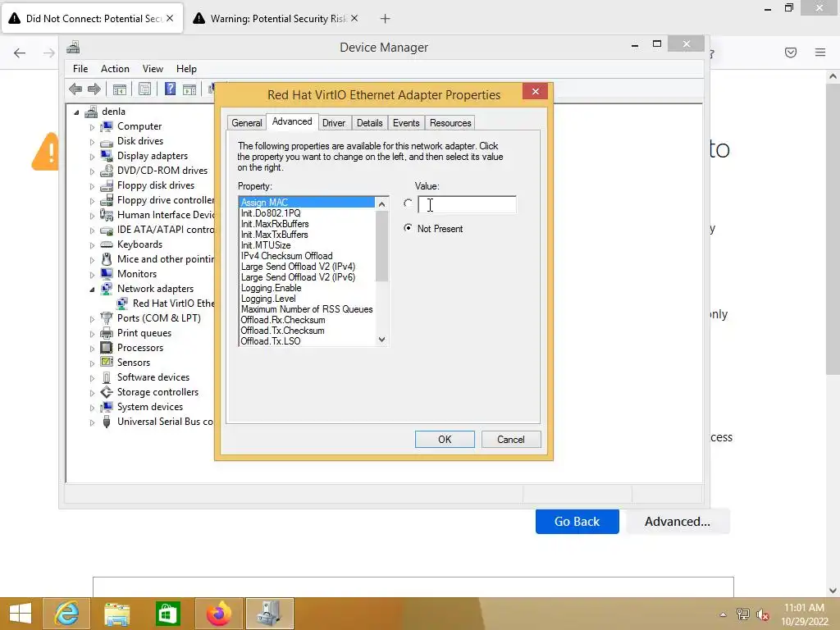Viewport: 840px width, 630px height.
Task: Click the property list down scroll arrow
Action: click(381, 340)
